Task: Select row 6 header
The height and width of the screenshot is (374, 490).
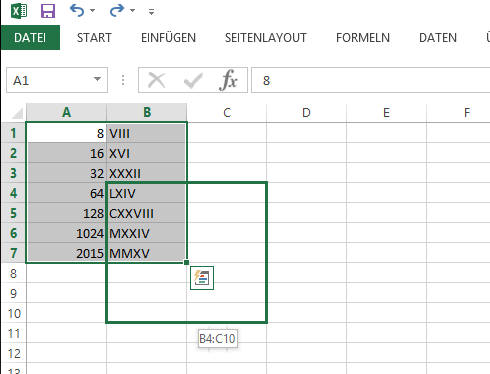Action: tap(14, 233)
